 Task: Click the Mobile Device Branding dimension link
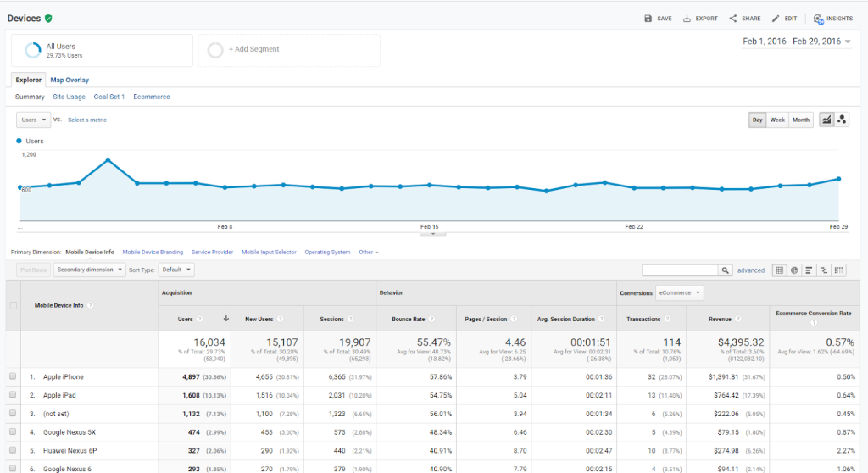[x=153, y=253]
